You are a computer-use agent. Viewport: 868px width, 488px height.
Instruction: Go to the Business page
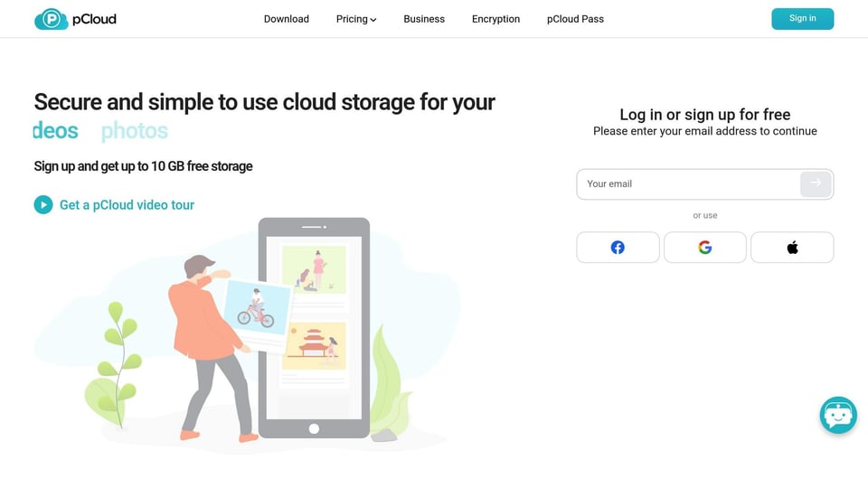pos(424,19)
